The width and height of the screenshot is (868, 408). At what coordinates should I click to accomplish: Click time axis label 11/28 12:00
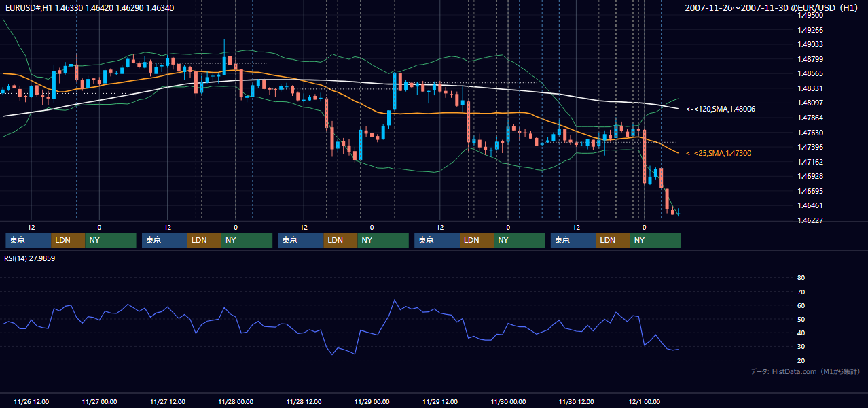pos(304,401)
